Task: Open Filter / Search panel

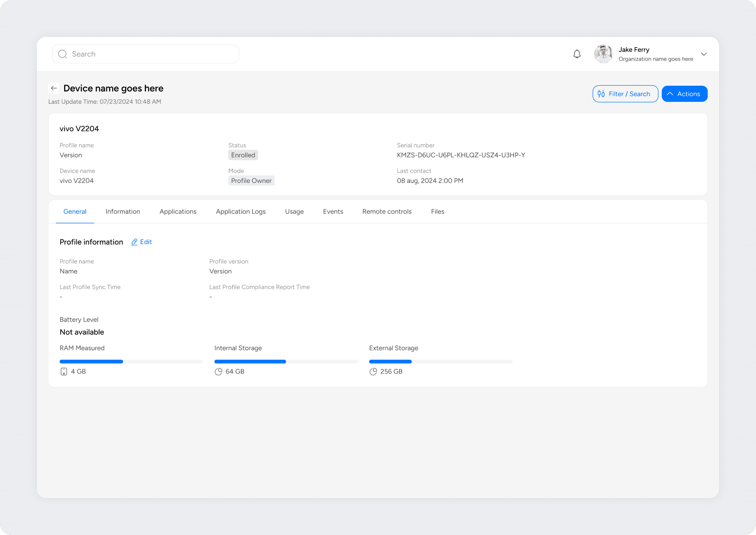Action: pos(625,94)
